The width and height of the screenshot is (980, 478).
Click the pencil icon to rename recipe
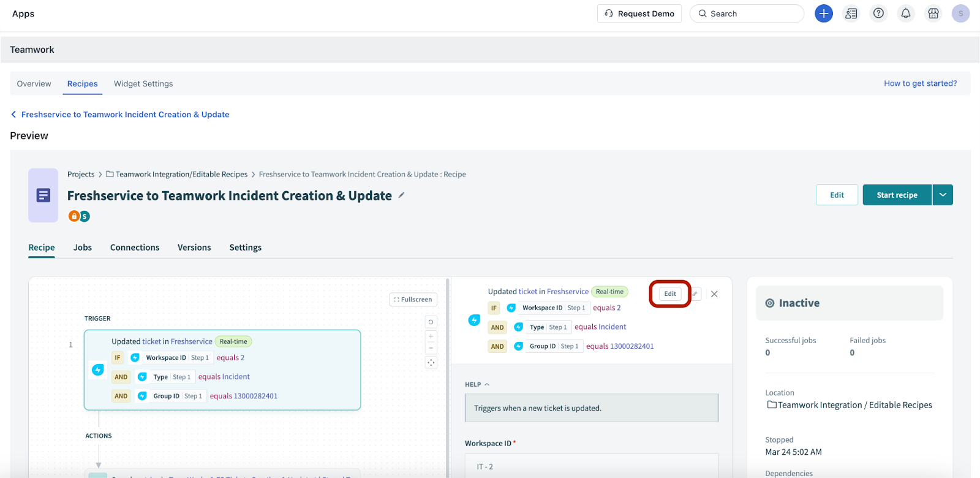[402, 195]
